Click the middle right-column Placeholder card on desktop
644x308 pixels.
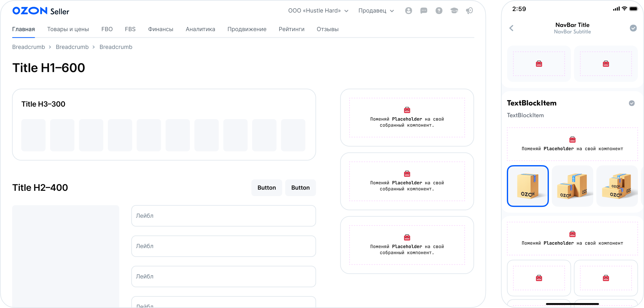click(x=407, y=181)
